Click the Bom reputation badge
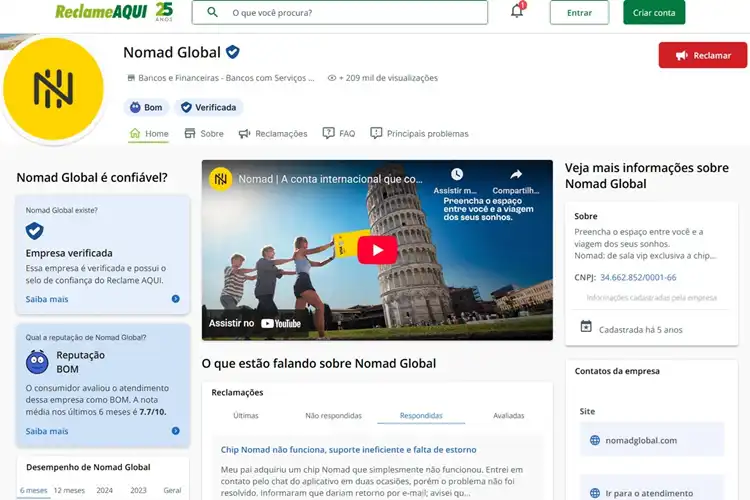This screenshot has height=500, width=750. (146, 107)
